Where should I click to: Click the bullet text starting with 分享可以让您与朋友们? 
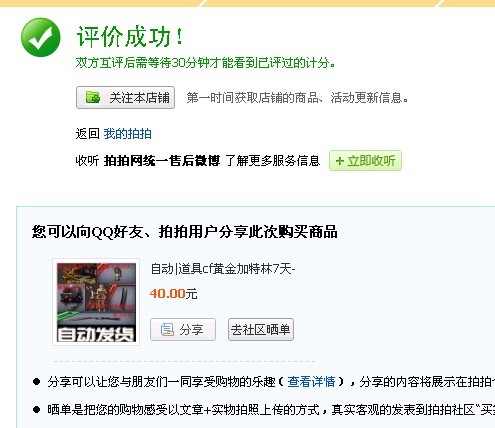coord(271,381)
